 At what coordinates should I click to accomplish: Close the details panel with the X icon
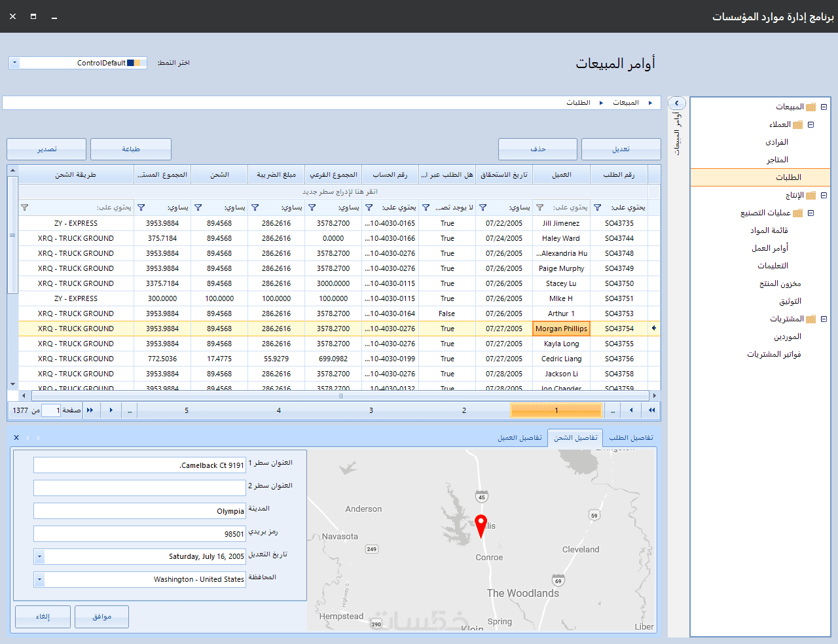click(x=16, y=437)
